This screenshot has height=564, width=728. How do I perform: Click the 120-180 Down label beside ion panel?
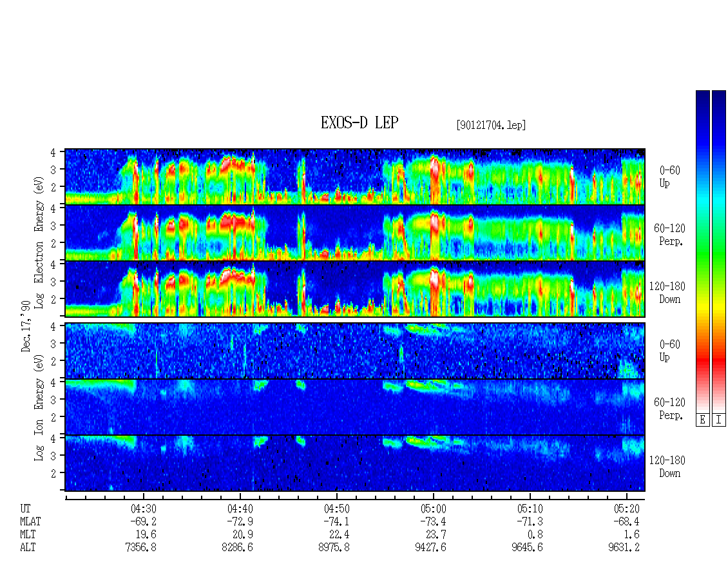tap(667, 467)
